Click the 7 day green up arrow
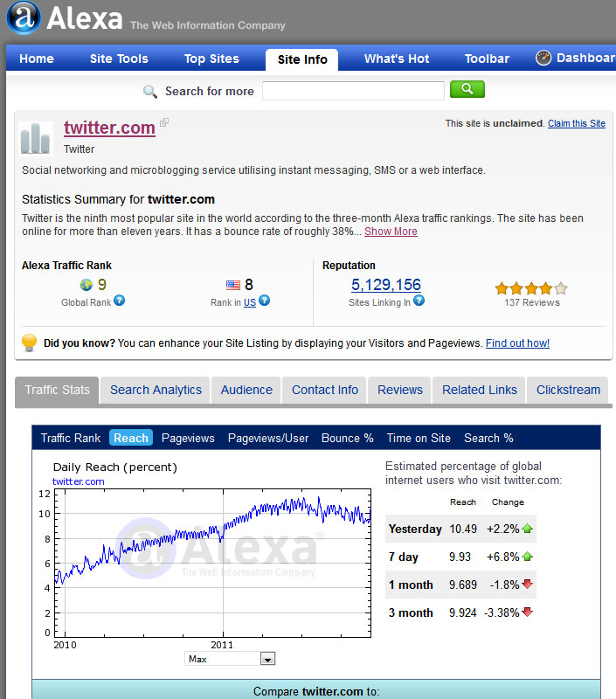This screenshot has height=699, width=616. 527,557
